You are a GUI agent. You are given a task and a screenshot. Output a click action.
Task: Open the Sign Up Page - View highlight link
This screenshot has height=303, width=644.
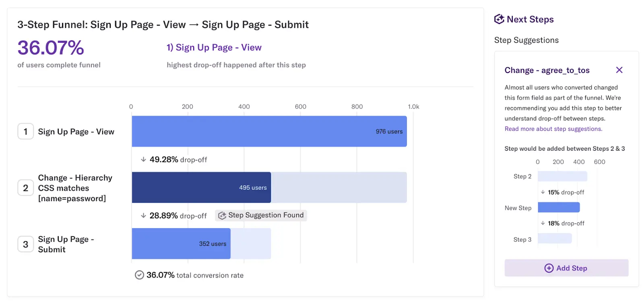pyautogui.click(x=214, y=48)
